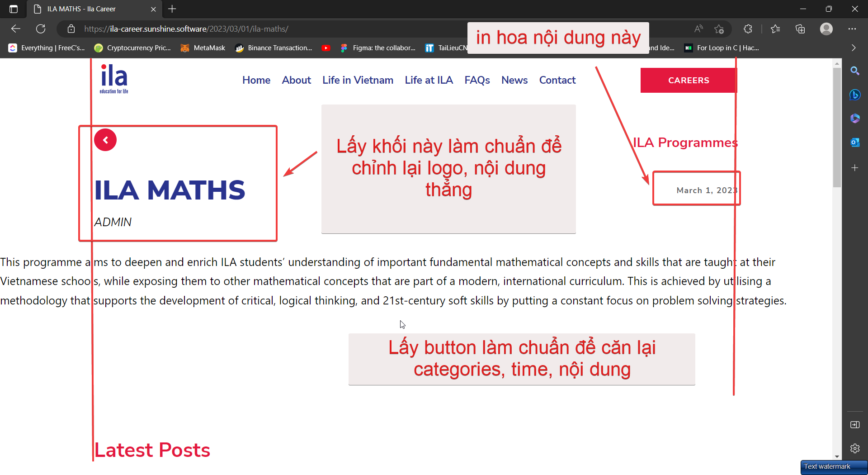This screenshot has height=475, width=868.
Task: Open Cryptocurrency Prices bookmark
Action: (133, 48)
